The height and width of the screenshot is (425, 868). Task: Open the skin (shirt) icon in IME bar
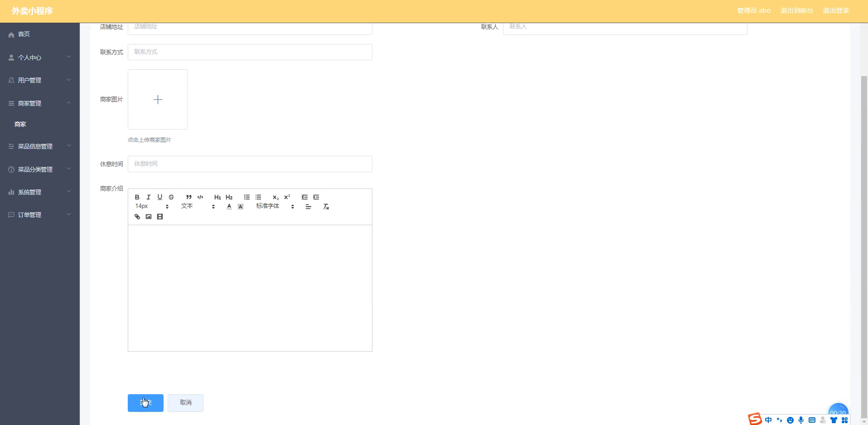[834, 420]
